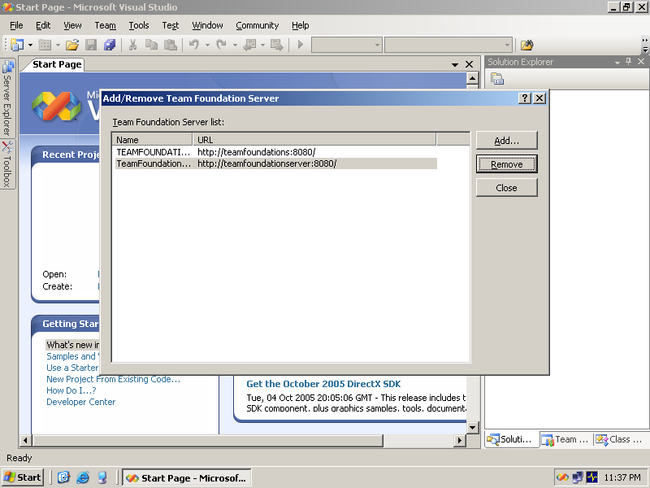Open the Window menu

(207, 26)
